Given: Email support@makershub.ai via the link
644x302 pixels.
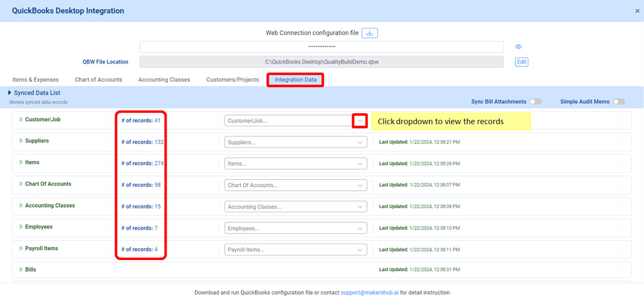Looking at the screenshot, I should (370, 293).
